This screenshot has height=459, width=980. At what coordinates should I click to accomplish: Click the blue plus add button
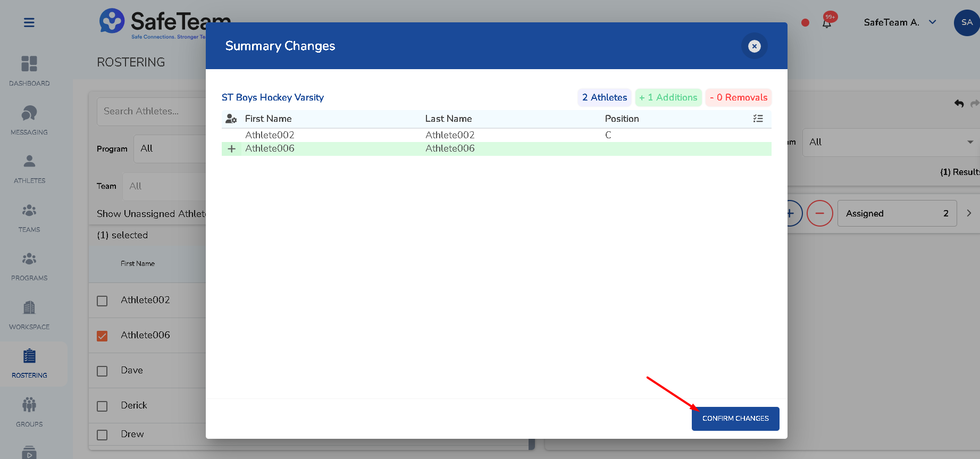click(791, 213)
